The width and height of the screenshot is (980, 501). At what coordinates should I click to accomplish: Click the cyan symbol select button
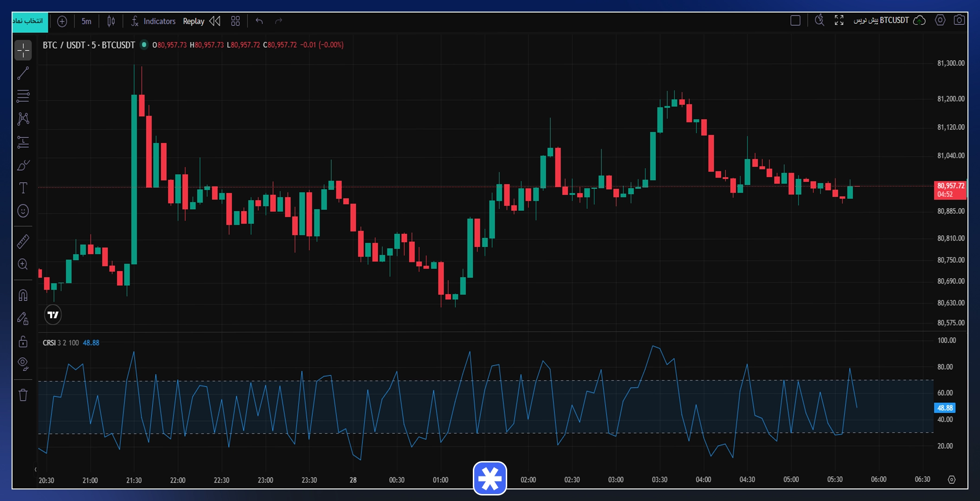pos(30,21)
